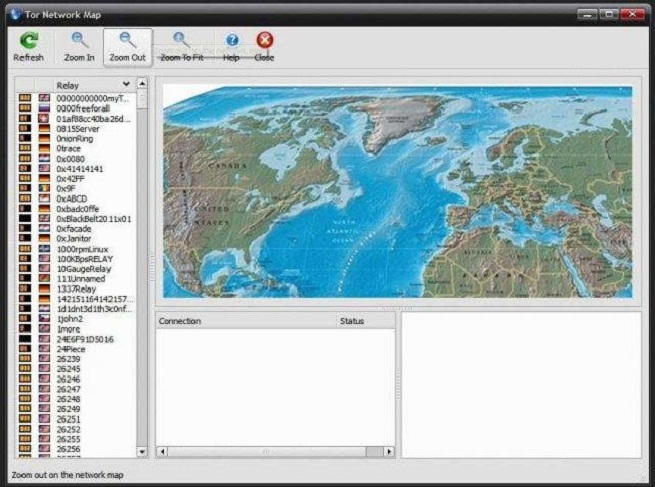Pick the 0xfacade relay entry
The image size is (655, 487).
[x=74, y=229]
